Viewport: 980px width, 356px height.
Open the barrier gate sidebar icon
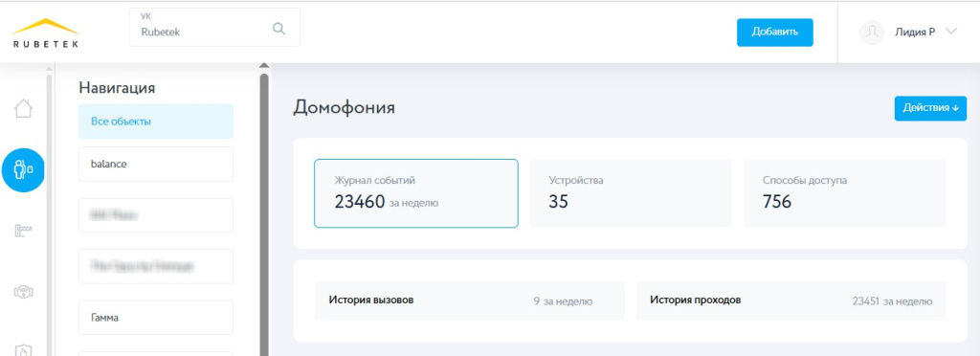[x=23, y=231]
